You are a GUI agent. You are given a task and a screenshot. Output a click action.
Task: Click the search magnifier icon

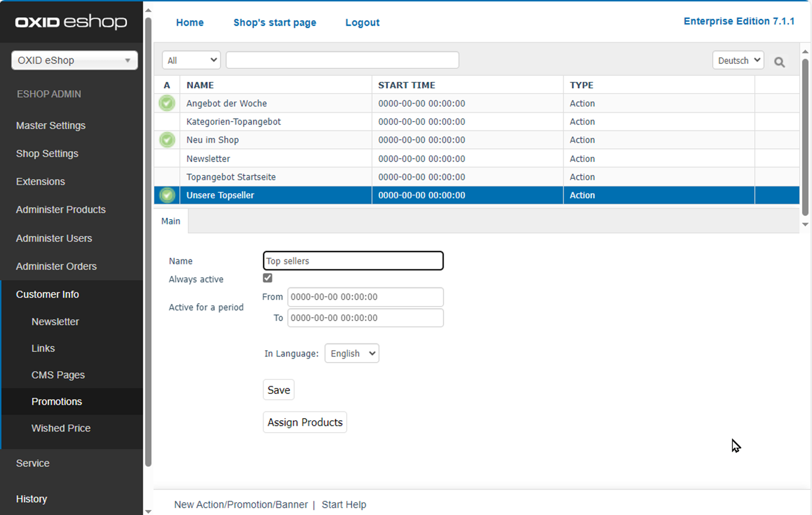(x=779, y=62)
